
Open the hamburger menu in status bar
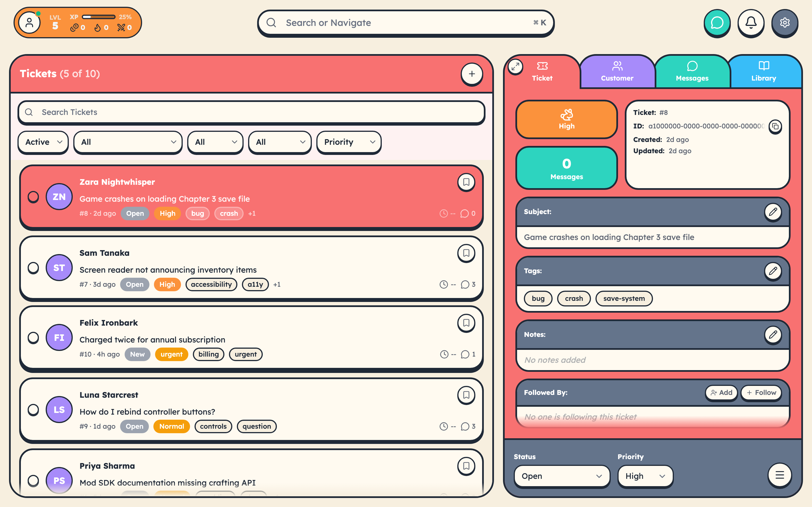click(x=780, y=475)
